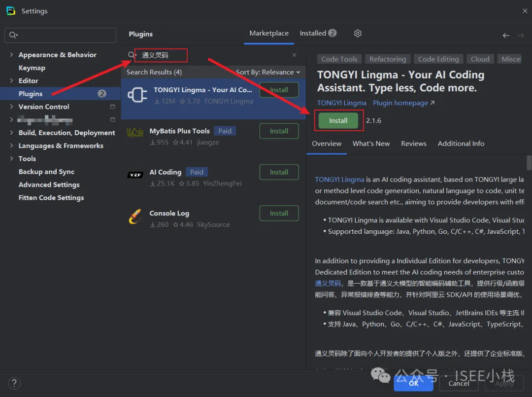Select Advanced Settings item
Screen dimensions: 532x397
point(49,184)
